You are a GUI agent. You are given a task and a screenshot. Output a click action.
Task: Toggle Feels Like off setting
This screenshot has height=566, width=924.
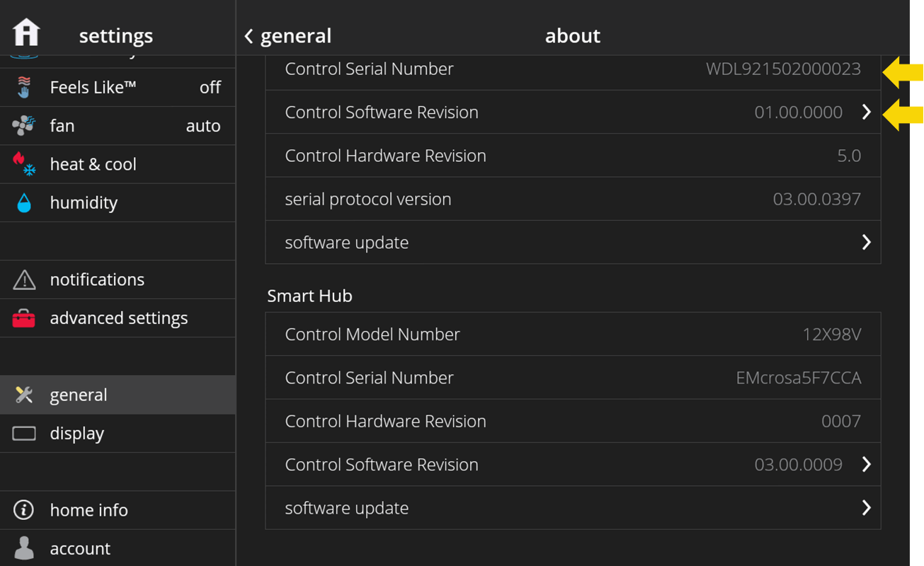click(x=210, y=87)
